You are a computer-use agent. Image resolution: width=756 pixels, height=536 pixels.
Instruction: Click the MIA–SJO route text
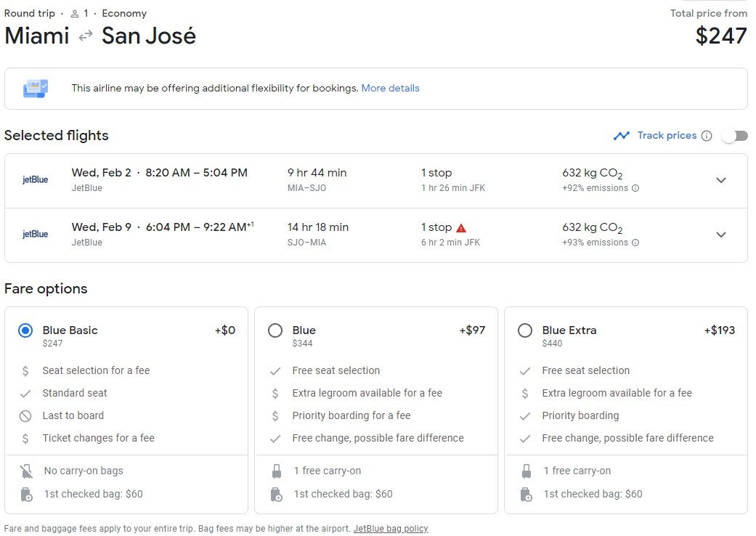pyautogui.click(x=306, y=188)
